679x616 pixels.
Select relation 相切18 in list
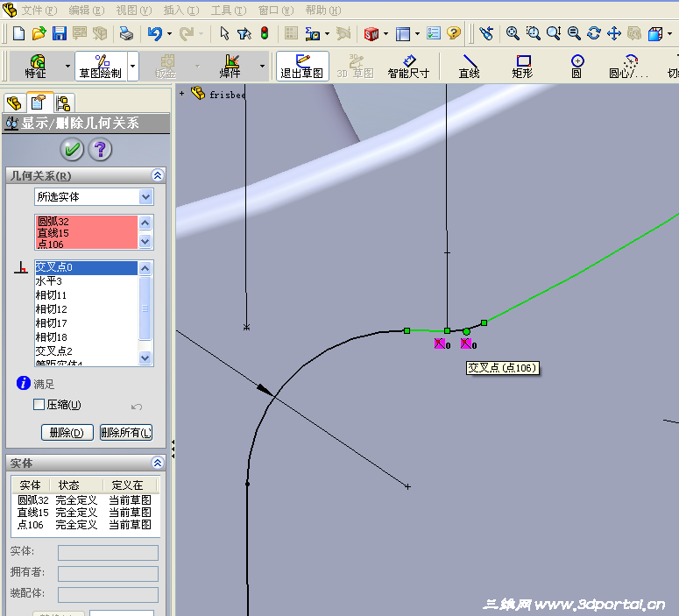click(x=87, y=337)
